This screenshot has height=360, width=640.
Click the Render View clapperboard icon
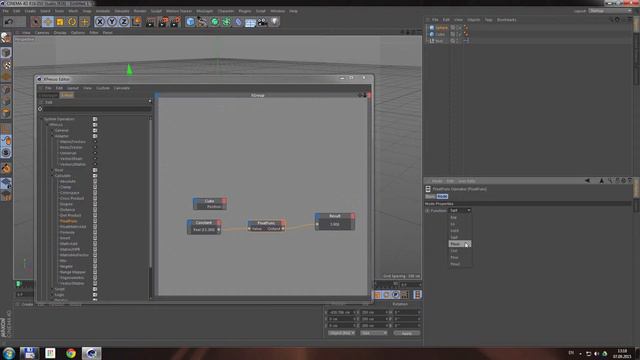(x=151, y=21)
